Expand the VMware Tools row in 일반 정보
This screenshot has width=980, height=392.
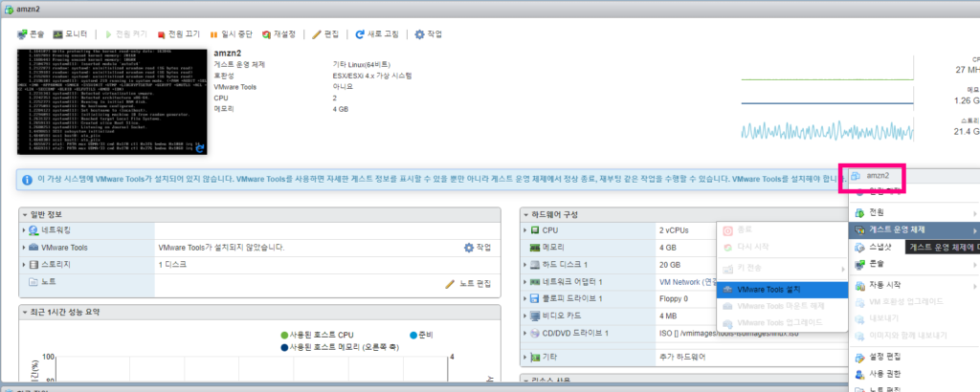pyautogui.click(x=25, y=248)
